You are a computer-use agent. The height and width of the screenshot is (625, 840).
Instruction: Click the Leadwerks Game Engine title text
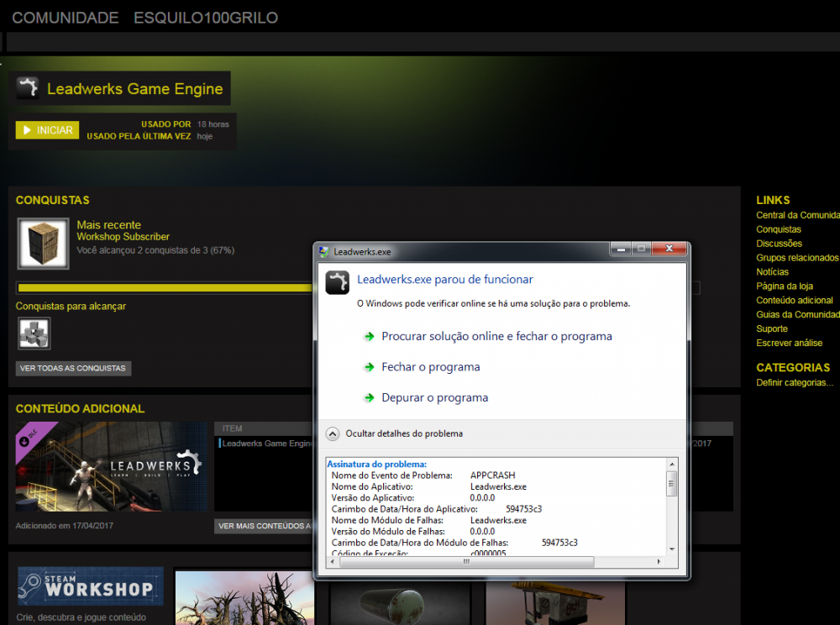point(135,89)
